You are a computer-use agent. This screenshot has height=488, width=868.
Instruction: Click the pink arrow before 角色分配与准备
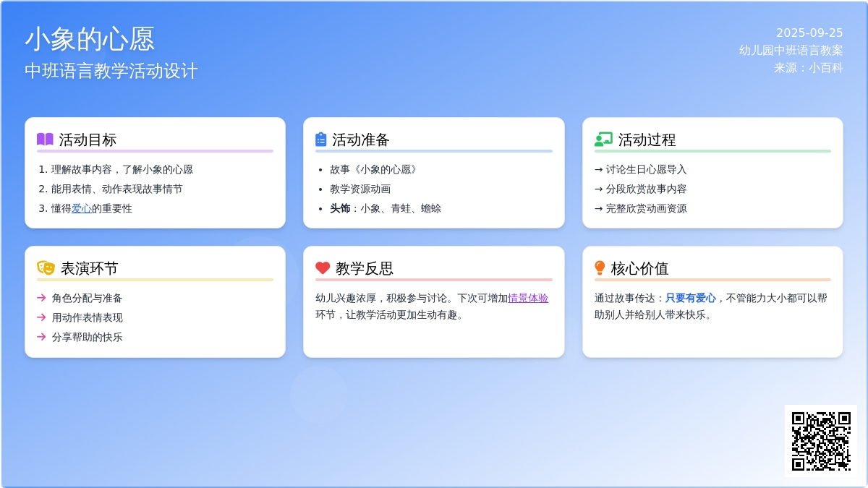(x=41, y=298)
